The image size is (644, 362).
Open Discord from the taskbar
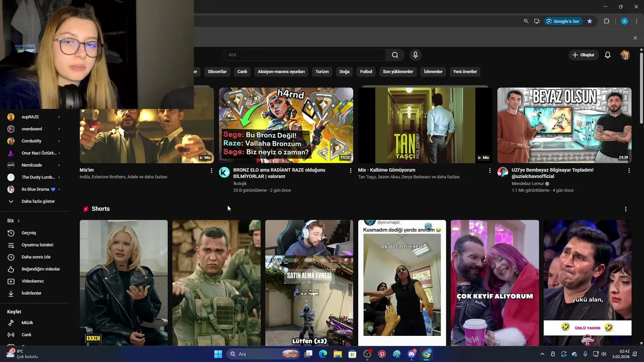point(412,354)
